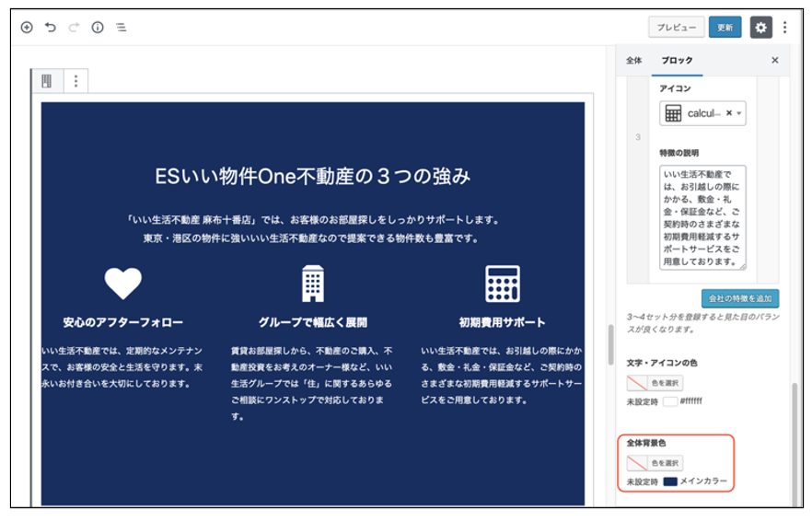The width and height of the screenshot is (812, 522).
Task: Clear the selected calculator icon
Action: coord(728,113)
